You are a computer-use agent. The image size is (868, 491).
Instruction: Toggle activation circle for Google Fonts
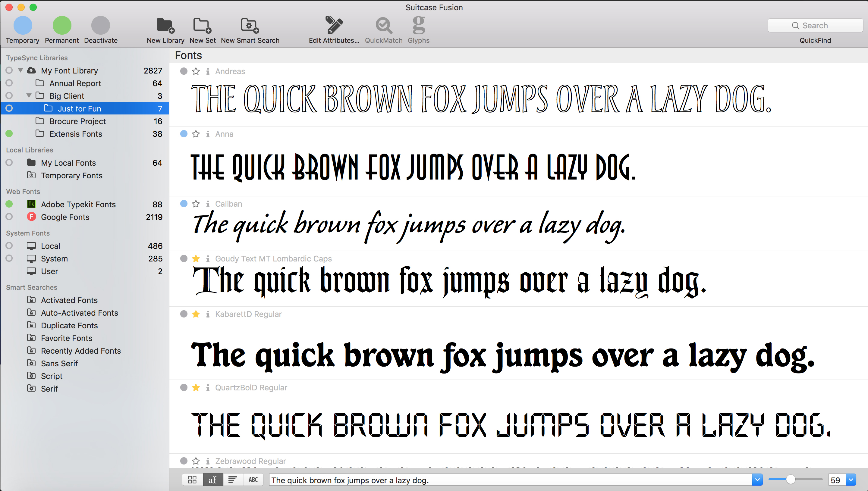tap(9, 217)
